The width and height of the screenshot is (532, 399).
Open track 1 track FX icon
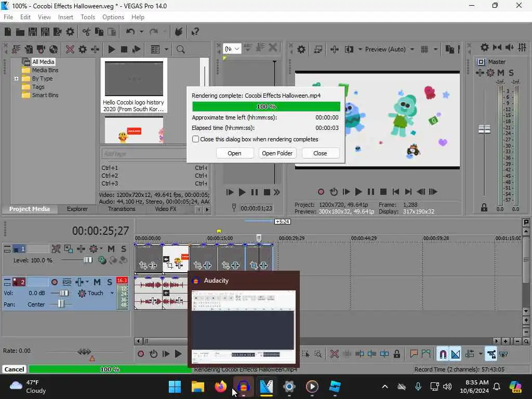[94, 249]
